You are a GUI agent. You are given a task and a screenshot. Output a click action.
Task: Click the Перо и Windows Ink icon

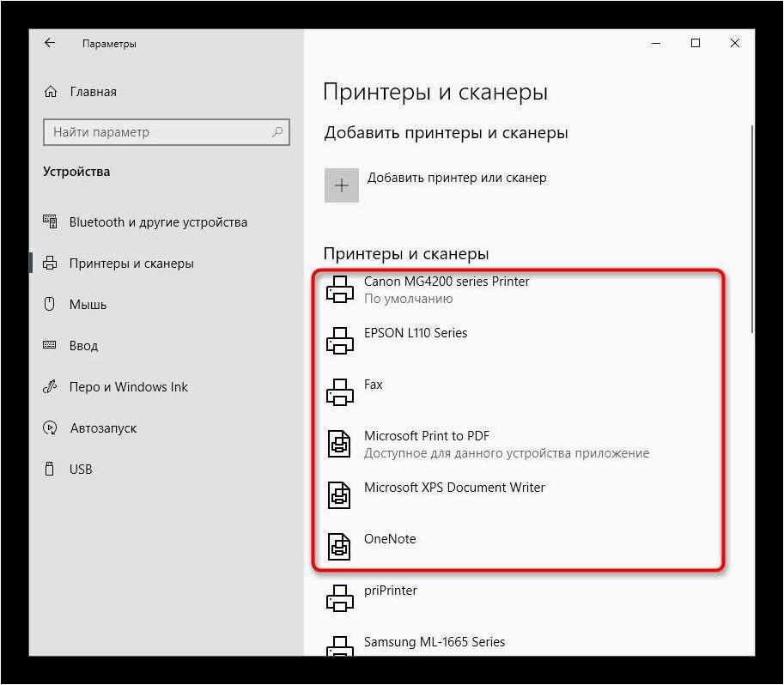point(50,386)
